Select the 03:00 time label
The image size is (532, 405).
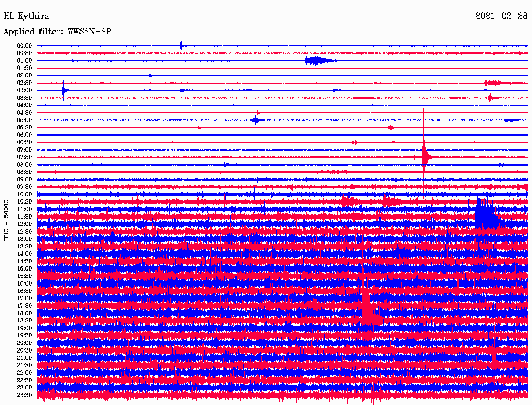[x=24, y=90]
